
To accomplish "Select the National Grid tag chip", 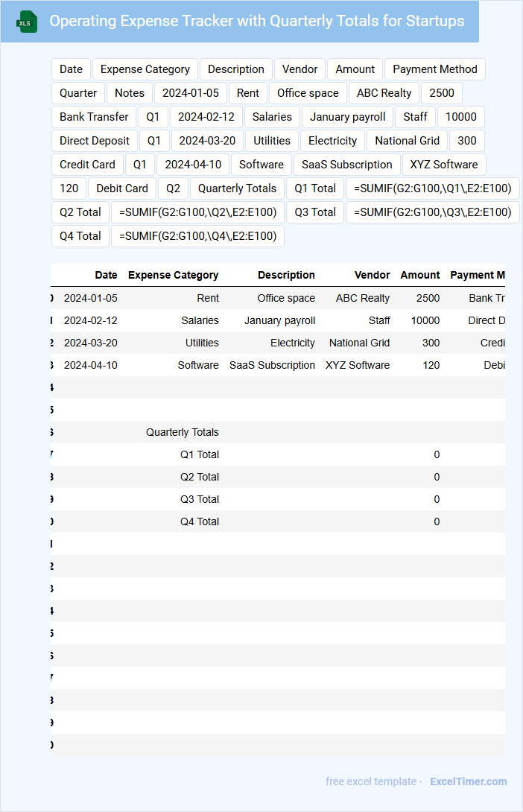I will click(408, 141).
